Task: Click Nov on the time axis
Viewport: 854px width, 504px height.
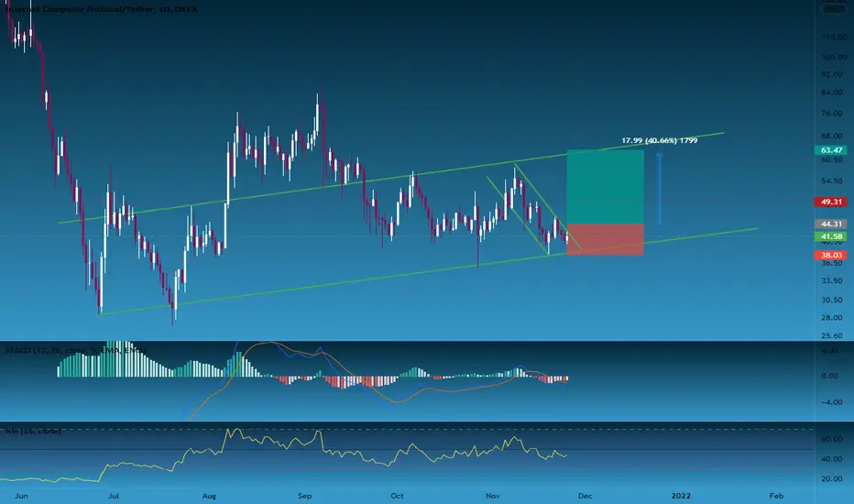Action: pos(492,496)
